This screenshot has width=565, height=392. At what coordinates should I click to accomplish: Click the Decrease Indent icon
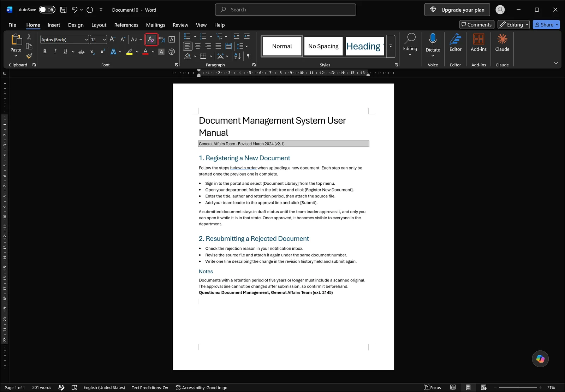[x=237, y=36]
